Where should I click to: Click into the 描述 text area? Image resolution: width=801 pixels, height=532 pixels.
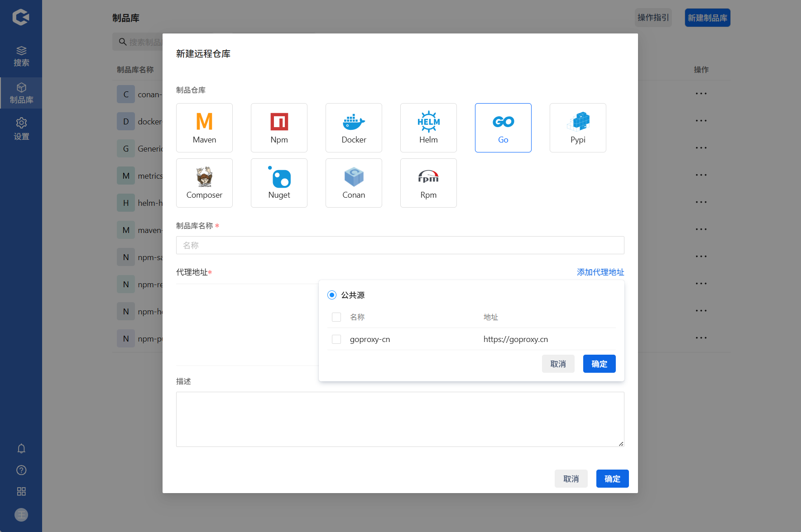click(x=400, y=419)
